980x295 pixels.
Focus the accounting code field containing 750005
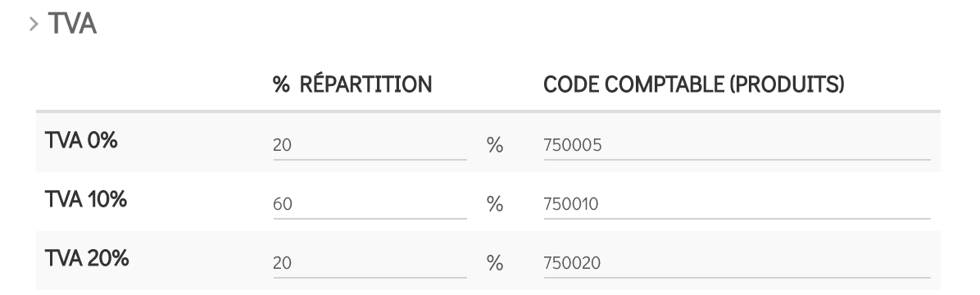point(737,145)
